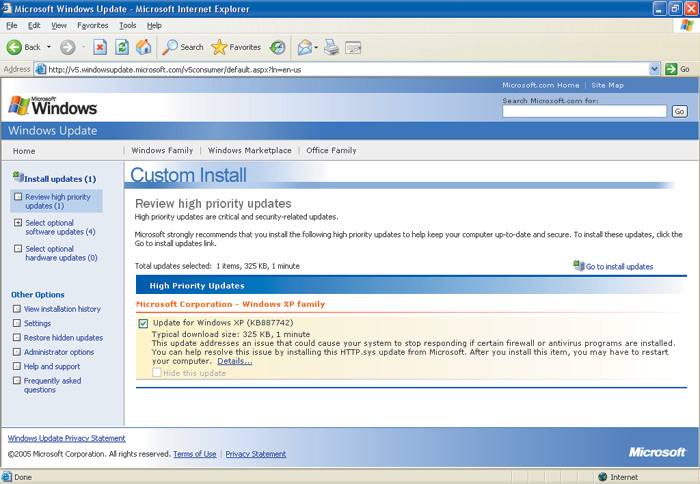Click the Internet zone status bar text
Viewport: 700px width, 484px height.
point(624,477)
